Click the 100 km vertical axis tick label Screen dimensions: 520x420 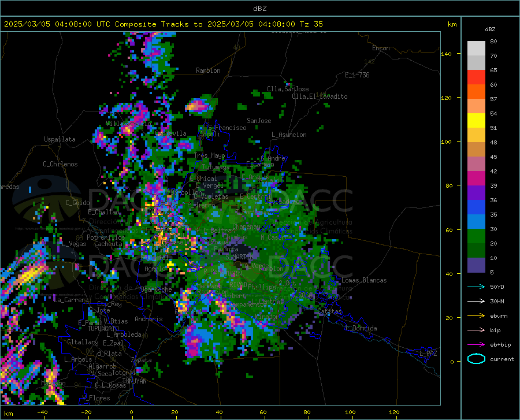coord(446,142)
